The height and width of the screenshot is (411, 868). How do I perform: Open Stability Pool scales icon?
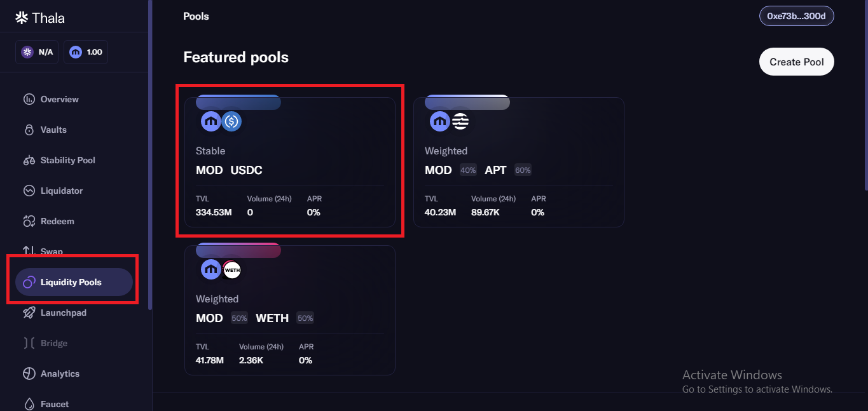[x=29, y=160]
